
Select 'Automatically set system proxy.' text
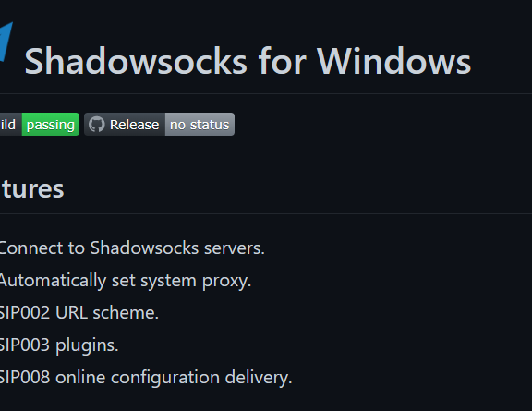tap(125, 281)
